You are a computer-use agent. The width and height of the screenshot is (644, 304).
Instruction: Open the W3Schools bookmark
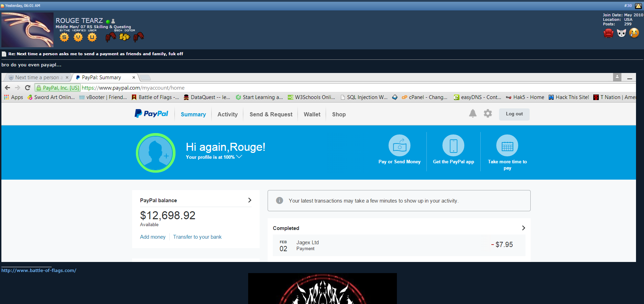click(x=311, y=97)
